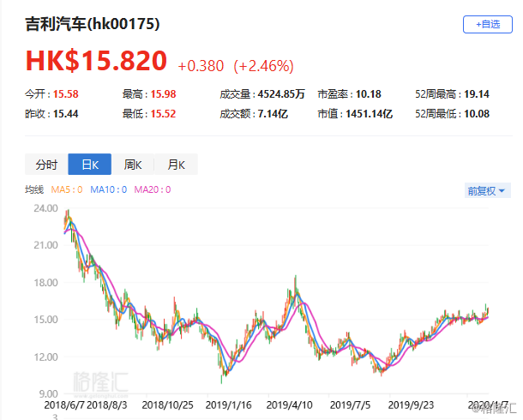Click the 2019/1/16 date axis label
523x420 pixels.
[228, 405]
